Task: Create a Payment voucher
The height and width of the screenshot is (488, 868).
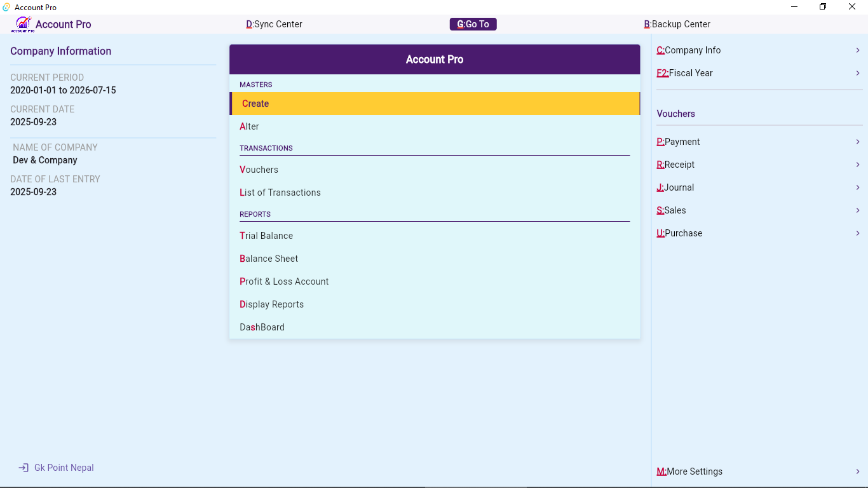Action: click(759, 142)
